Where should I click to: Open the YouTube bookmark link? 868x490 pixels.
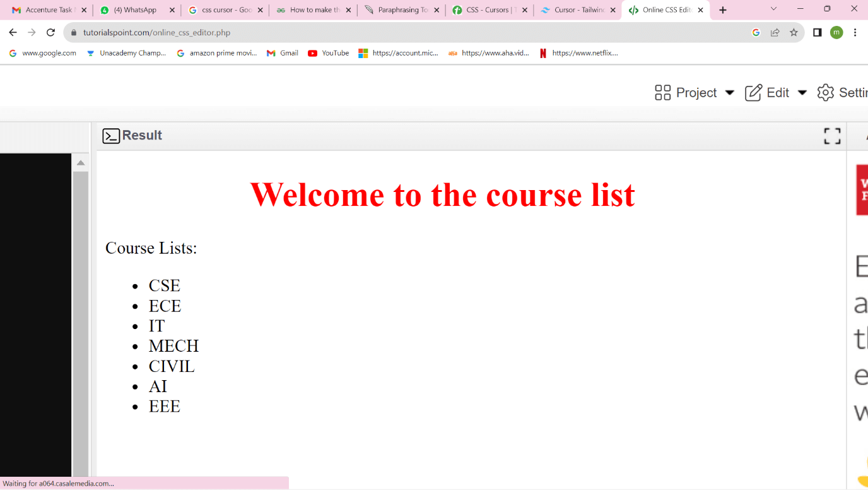(328, 53)
